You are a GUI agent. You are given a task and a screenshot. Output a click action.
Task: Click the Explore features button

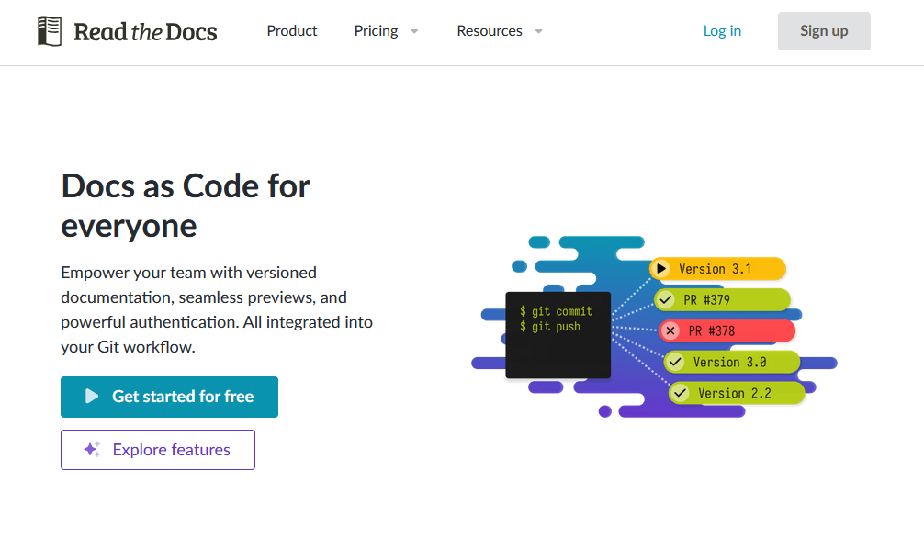pyautogui.click(x=158, y=450)
